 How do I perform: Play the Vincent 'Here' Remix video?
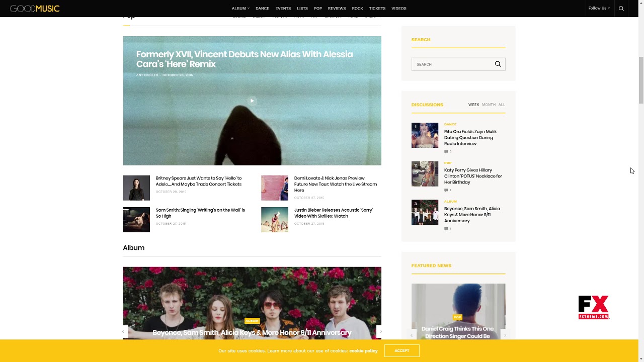pyautogui.click(x=252, y=101)
